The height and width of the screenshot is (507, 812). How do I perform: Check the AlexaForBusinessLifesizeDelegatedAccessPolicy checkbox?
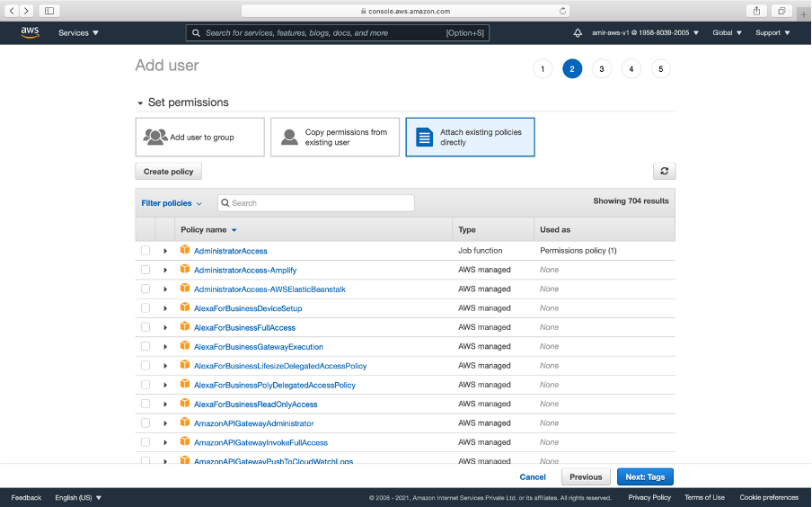pos(146,366)
